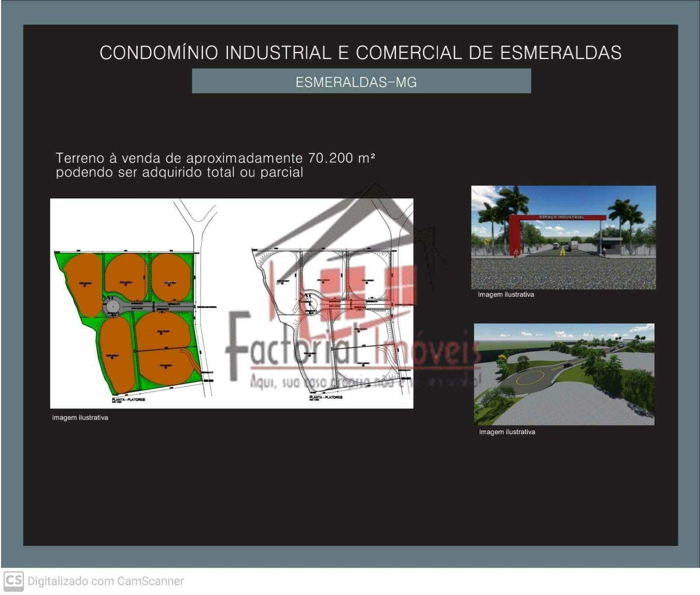
Task: Click the gray roundabout in colored site plan
Action: tap(113, 307)
